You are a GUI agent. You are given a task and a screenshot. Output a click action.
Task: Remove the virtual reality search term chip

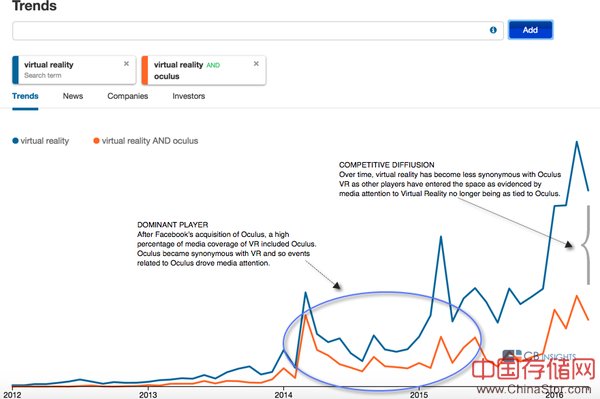click(x=126, y=64)
